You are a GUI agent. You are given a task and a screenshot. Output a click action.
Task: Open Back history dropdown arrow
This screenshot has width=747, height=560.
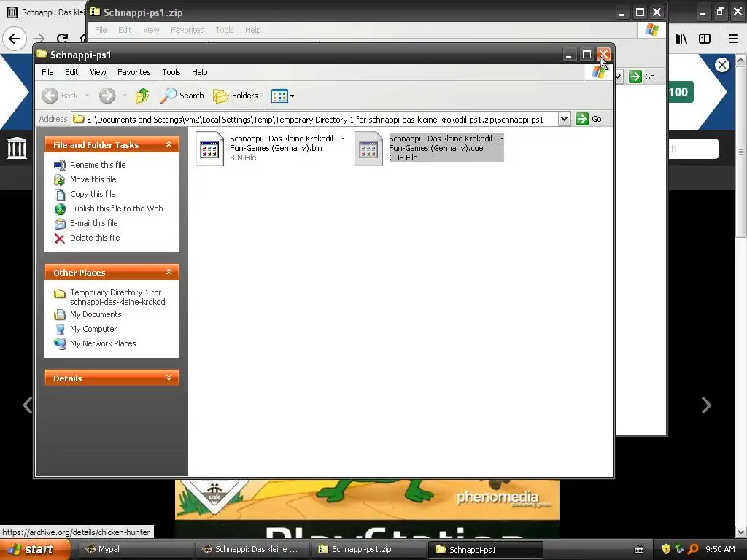88,96
